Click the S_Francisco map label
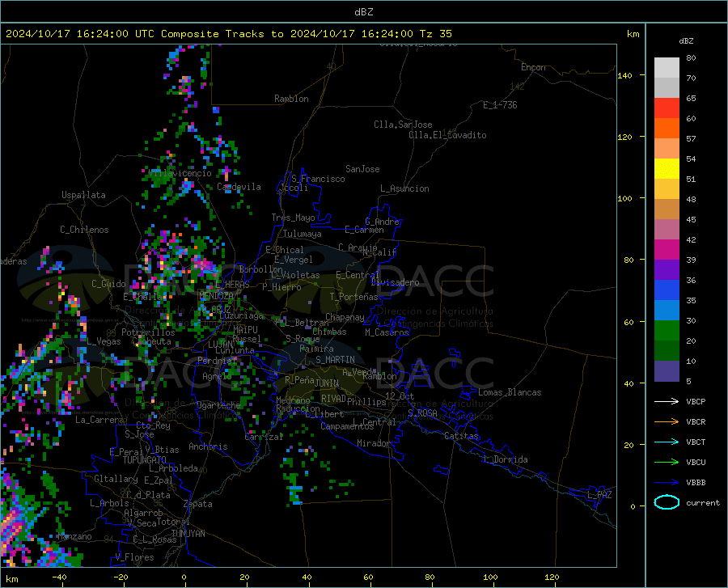 [318, 179]
